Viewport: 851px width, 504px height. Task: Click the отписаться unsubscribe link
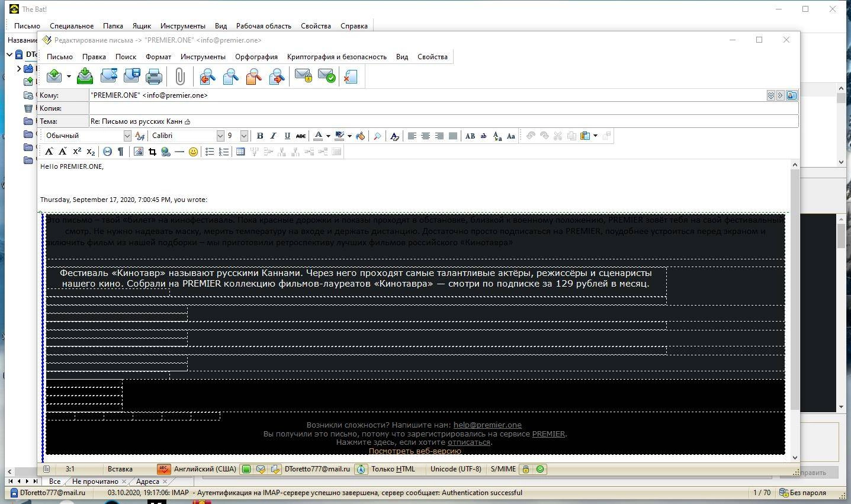coord(469,442)
